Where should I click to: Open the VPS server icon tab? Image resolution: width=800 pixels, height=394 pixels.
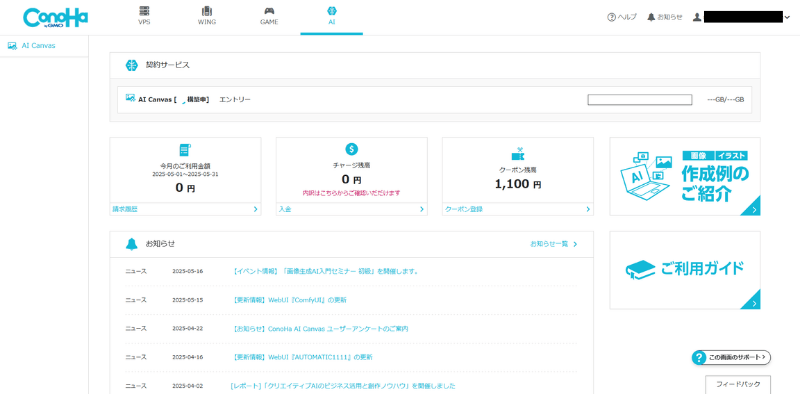[144, 11]
